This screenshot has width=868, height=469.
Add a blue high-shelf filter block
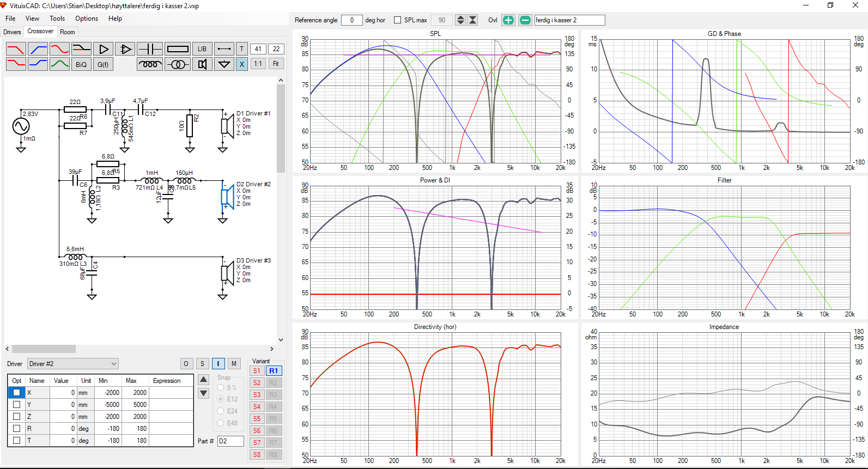(38, 64)
